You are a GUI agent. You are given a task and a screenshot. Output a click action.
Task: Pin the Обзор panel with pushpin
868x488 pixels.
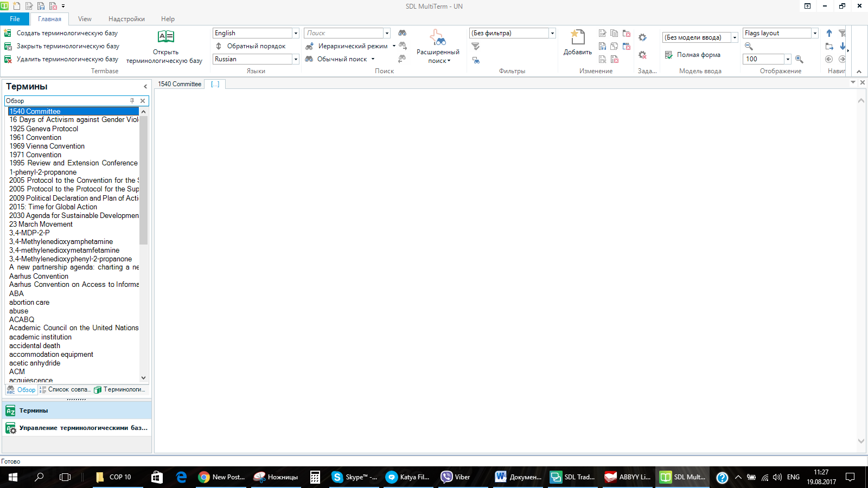[132, 101]
